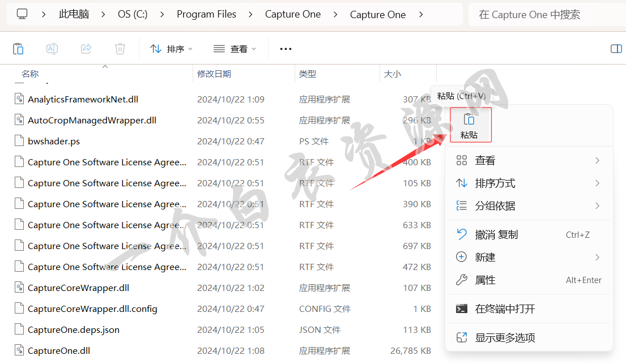Click the JSON 文件 type cell

(320, 329)
